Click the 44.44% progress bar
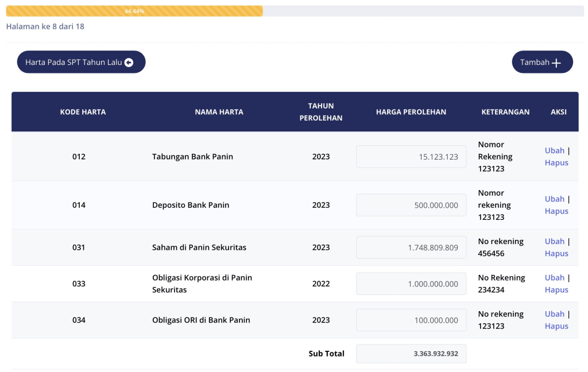Image resolution: width=588 pixels, height=372 pixels. coord(134,11)
